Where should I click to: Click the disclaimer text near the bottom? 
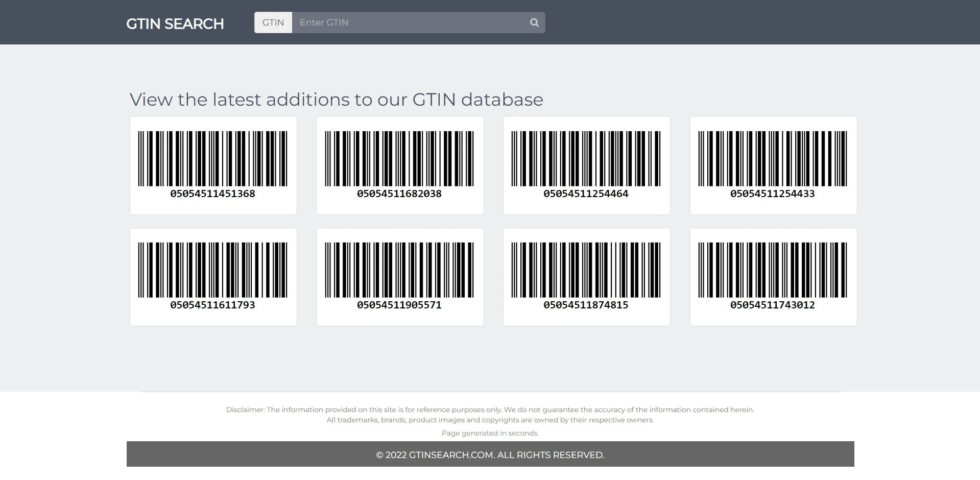tap(490, 409)
